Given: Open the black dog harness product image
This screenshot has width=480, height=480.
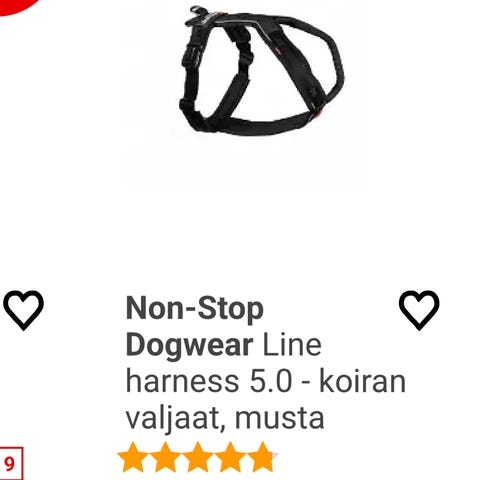Looking at the screenshot, I should click(x=261, y=71).
